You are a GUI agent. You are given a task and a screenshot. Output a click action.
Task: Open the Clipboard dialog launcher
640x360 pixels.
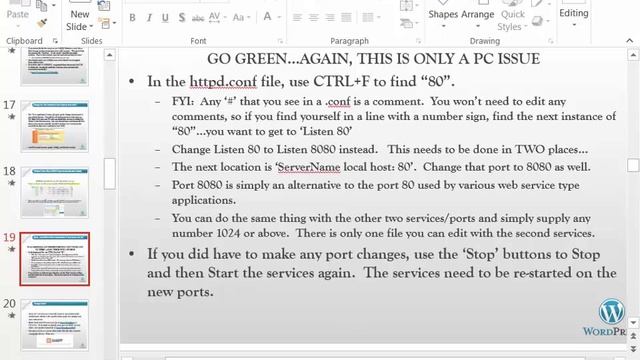(55, 41)
